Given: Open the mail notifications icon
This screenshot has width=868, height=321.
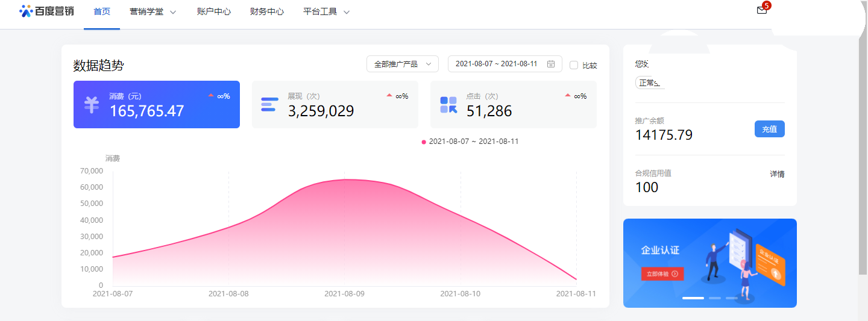Looking at the screenshot, I should (x=762, y=10).
